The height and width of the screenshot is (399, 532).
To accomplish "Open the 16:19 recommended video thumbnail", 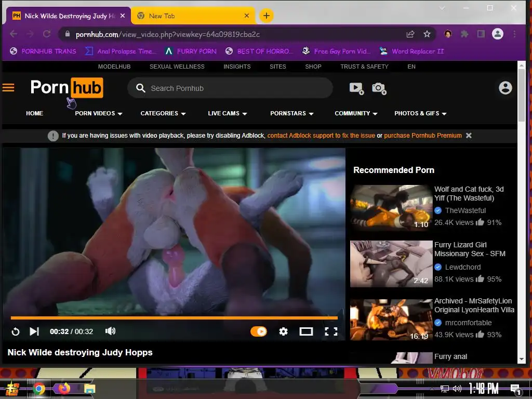I will tap(391, 320).
